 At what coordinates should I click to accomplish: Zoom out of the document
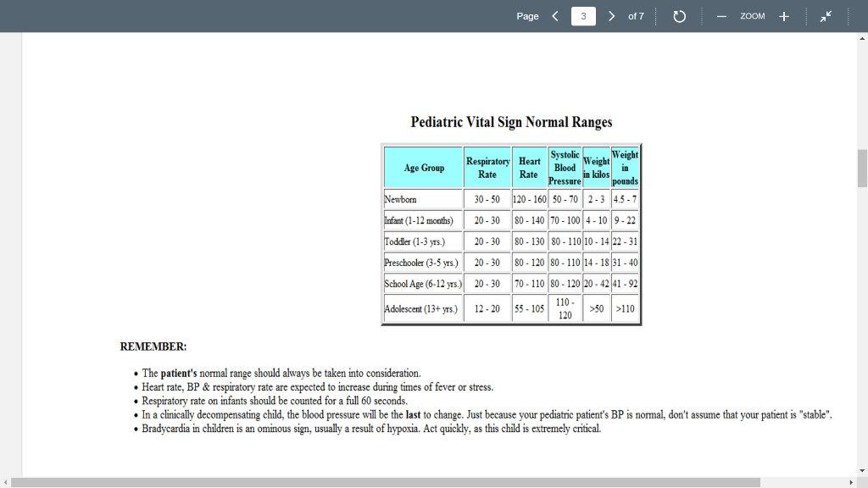point(721,15)
